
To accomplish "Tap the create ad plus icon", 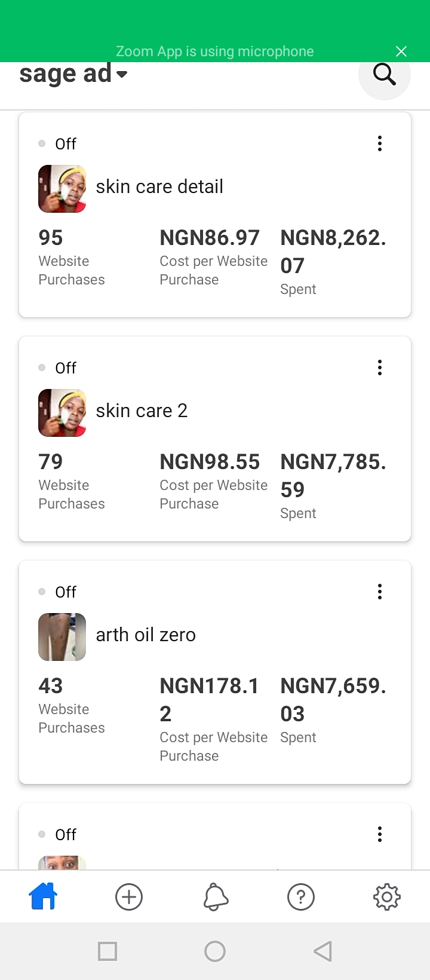I will click(x=129, y=897).
